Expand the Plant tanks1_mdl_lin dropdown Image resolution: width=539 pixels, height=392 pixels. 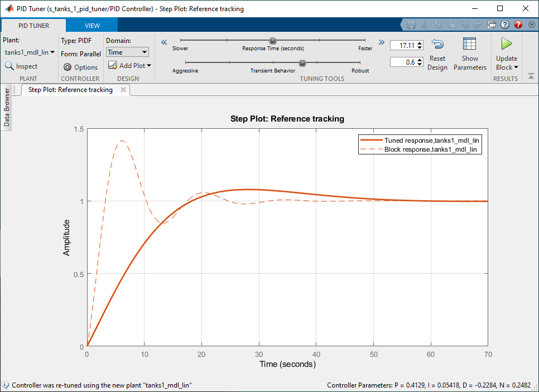tap(30, 52)
